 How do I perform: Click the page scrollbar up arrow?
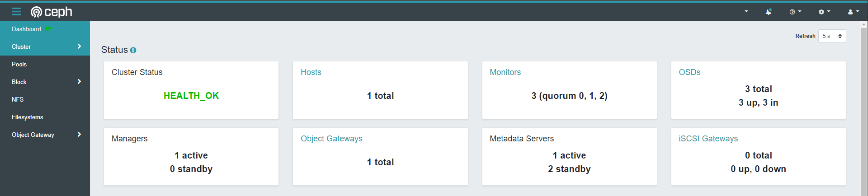tap(864, 25)
